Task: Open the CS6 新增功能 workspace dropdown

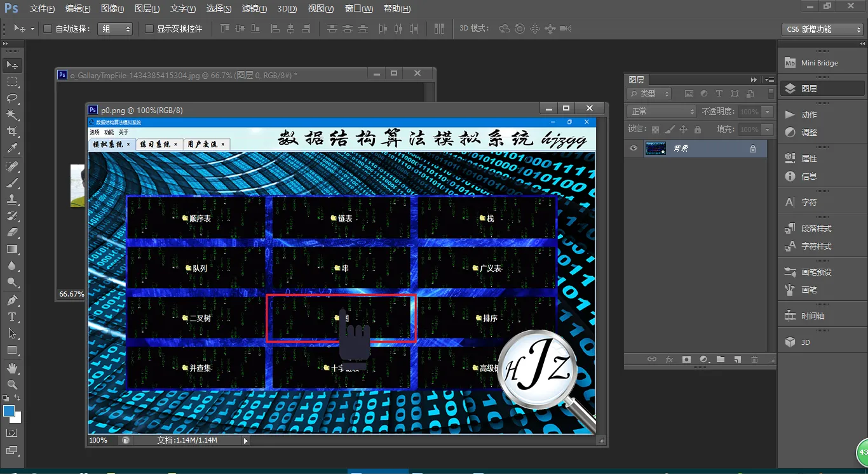Action: [x=822, y=29]
